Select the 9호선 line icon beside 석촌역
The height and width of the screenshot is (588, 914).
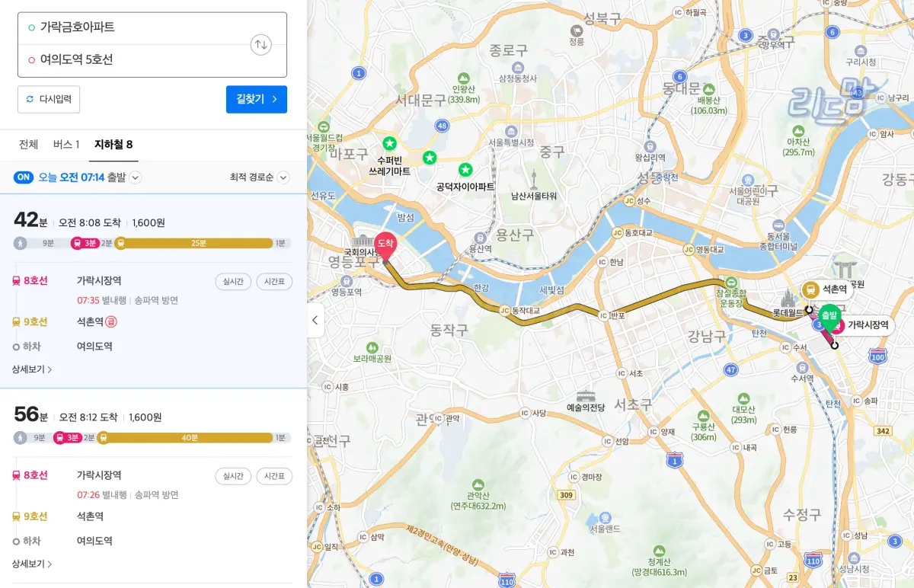click(x=17, y=321)
